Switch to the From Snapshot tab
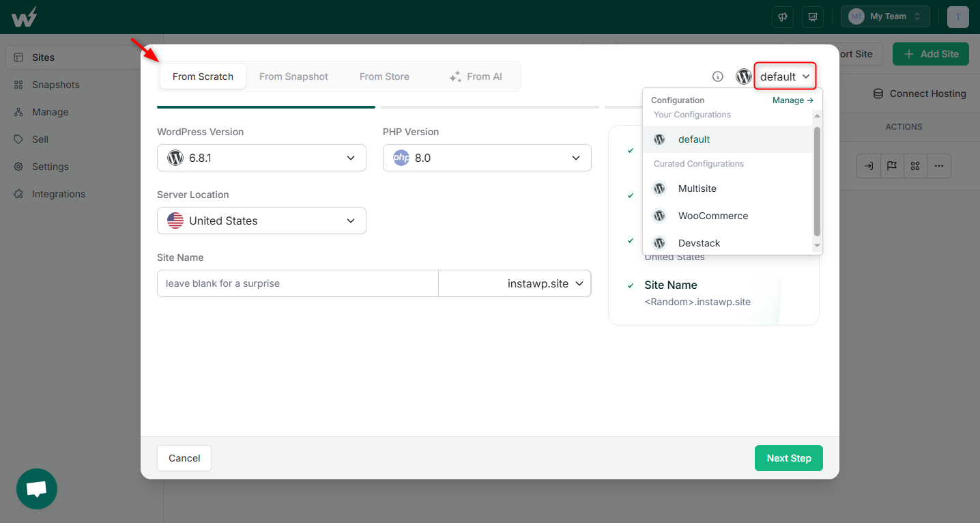Screen dimensions: 980x523 tap(293, 76)
